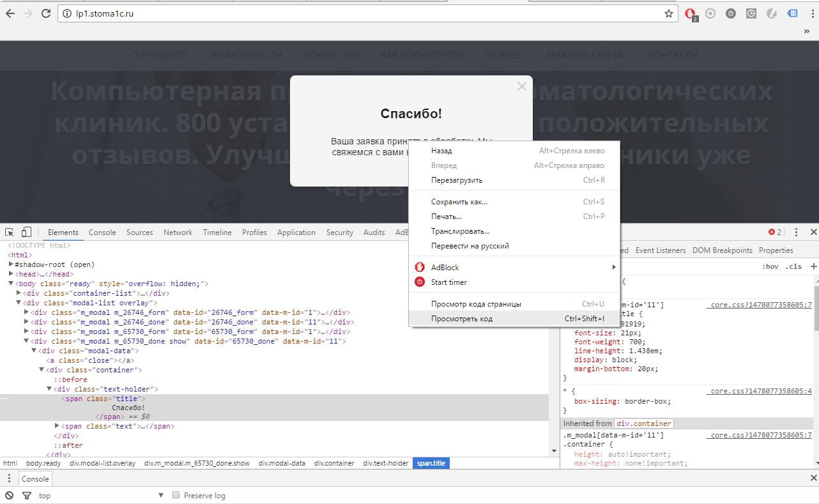Click the blue tag extension icon
The height and width of the screenshot is (504, 819).
pyautogui.click(x=792, y=13)
